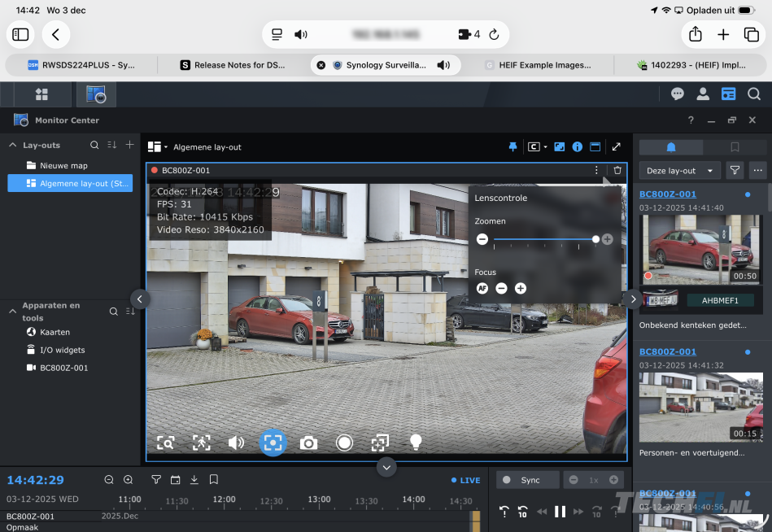Show stream info via the blue info icon
This screenshot has height=532, width=772.
(x=577, y=146)
